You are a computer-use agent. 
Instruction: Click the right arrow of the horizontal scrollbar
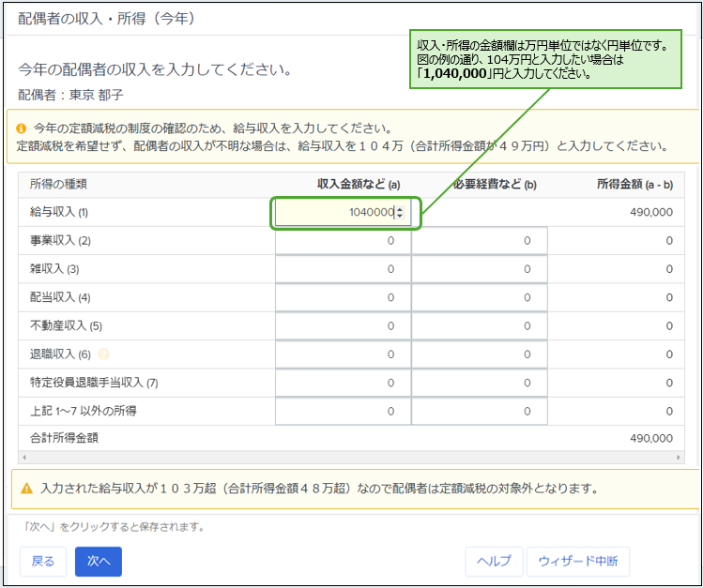click(681, 457)
